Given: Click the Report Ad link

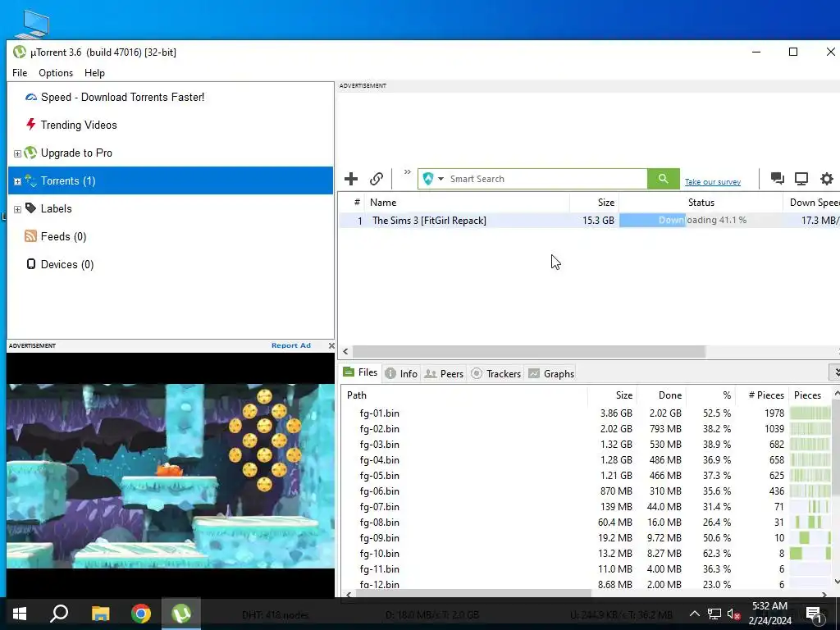Looking at the screenshot, I should (x=291, y=345).
